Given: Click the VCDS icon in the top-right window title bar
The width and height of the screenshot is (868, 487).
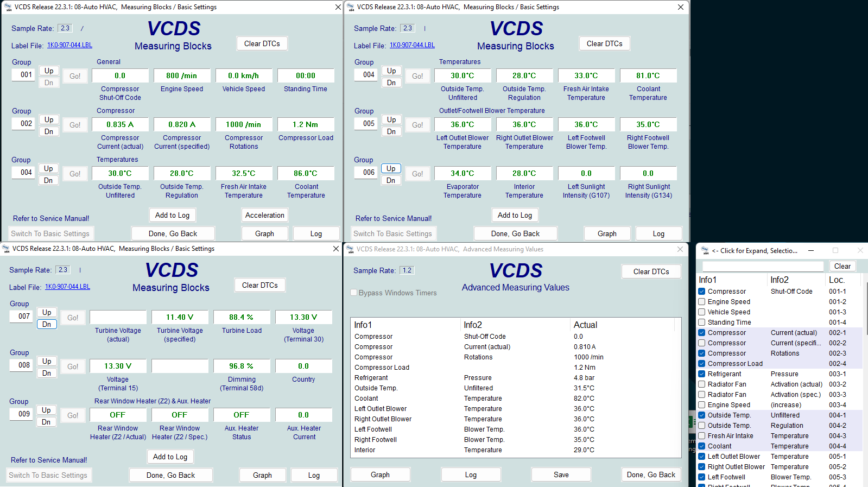Looking at the screenshot, I should (350, 7).
